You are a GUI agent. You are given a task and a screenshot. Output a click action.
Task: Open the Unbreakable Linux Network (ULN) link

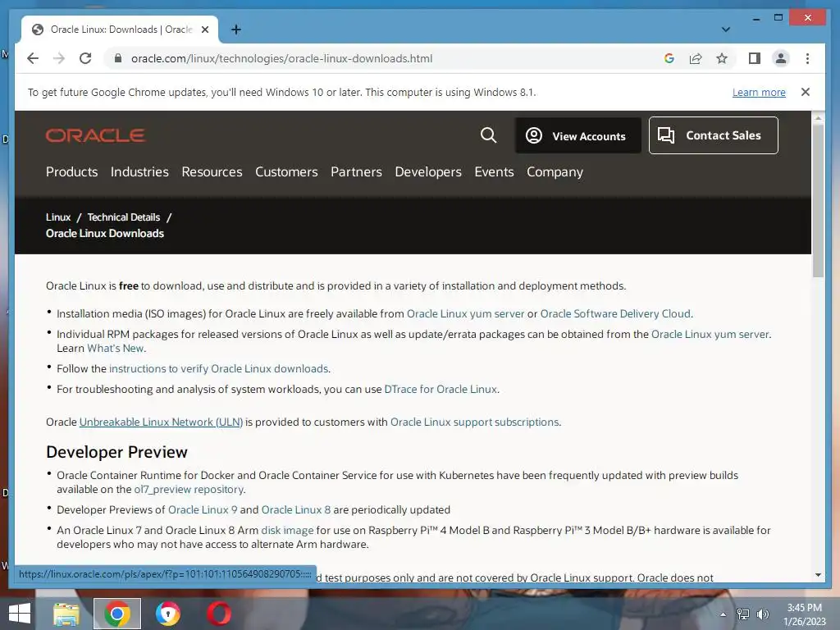coord(161,422)
